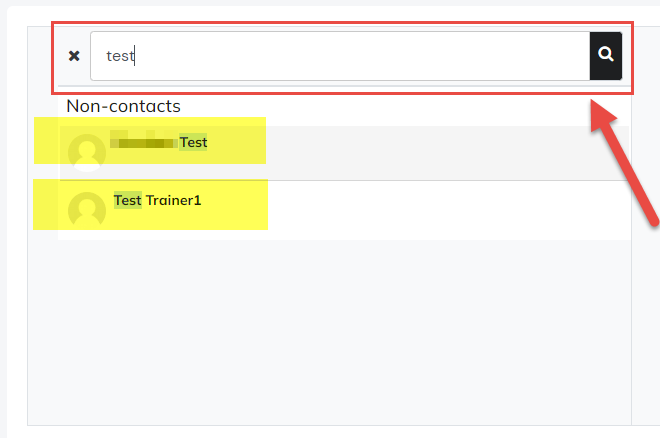Click the head of the red arrow annotation

click(x=603, y=117)
